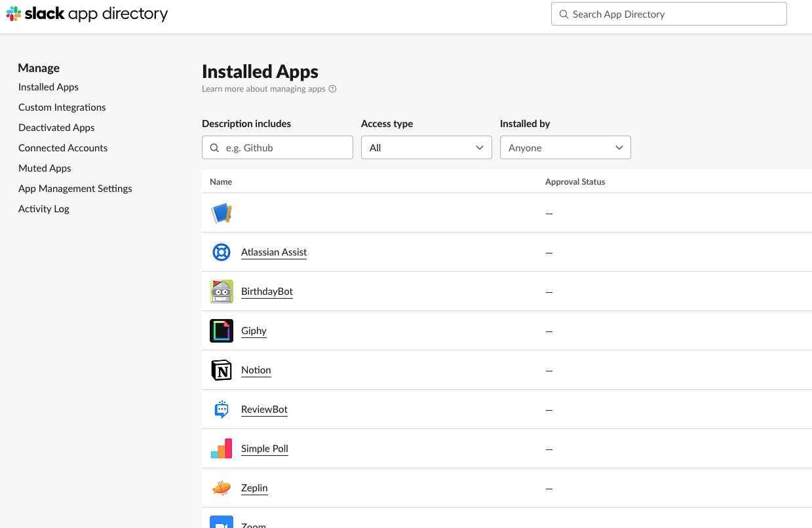
Task: Open the Giphy app link
Action: [254, 331]
